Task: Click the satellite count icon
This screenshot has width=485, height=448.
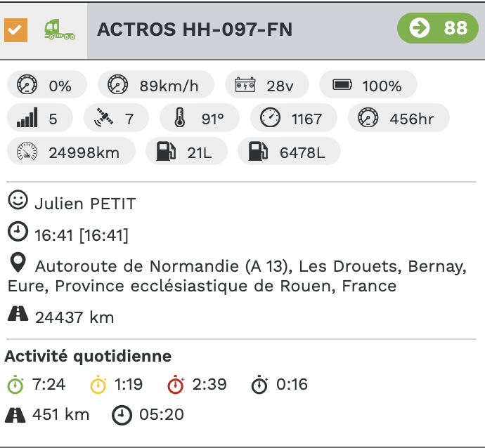Action: pos(104,119)
